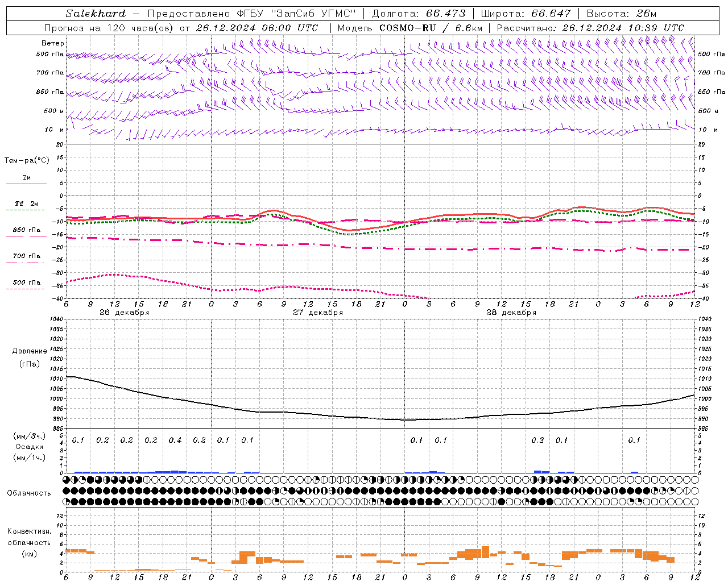
Task: Select the 0.4 precipitation value
Action: pyautogui.click(x=175, y=440)
